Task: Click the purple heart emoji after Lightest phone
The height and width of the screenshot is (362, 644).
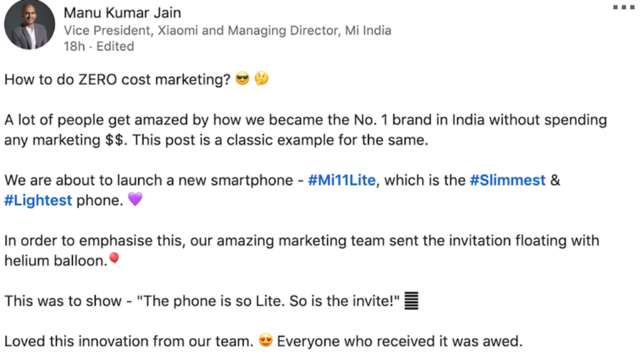Action: (135, 200)
